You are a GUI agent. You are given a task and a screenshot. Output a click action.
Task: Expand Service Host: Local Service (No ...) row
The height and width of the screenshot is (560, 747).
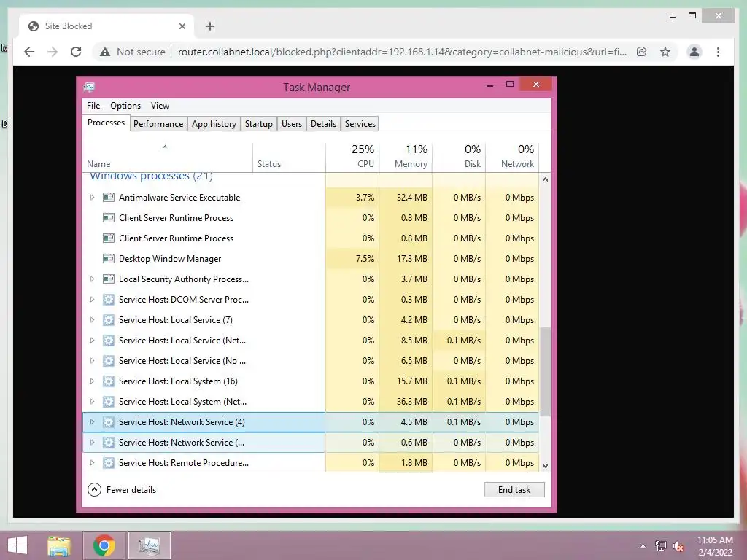(x=92, y=361)
